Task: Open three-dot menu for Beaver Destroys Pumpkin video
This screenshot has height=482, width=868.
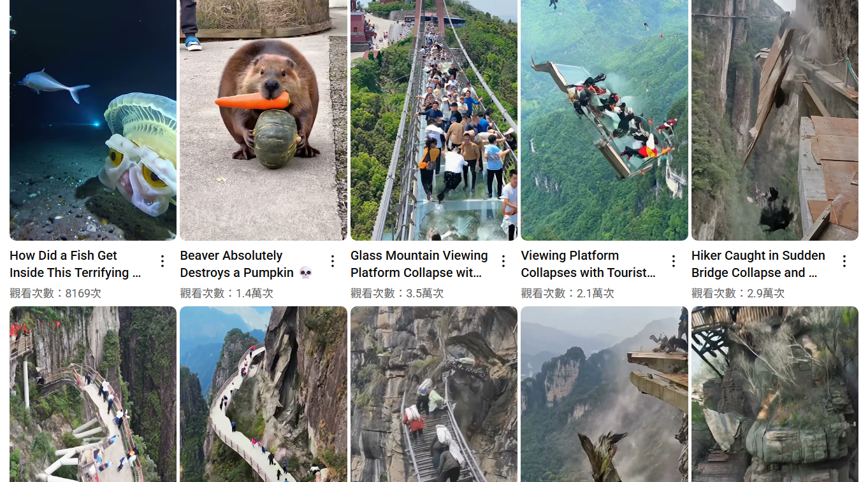Action: pos(333,261)
